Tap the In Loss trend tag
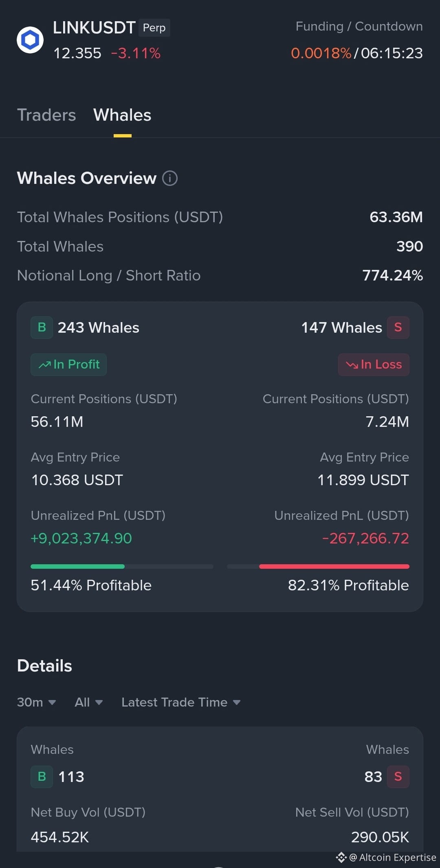This screenshot has width=440, height=868. coord(374,364)
